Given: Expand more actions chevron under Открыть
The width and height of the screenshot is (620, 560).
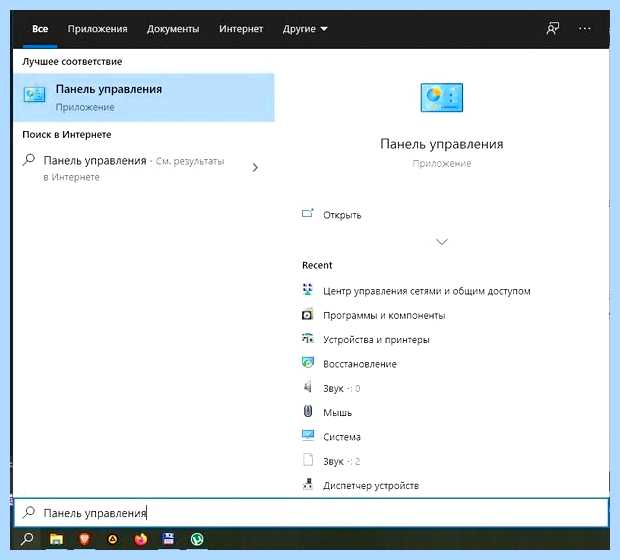Looking at the screenshot, I should pyautogui.click(x=442, y=241).
